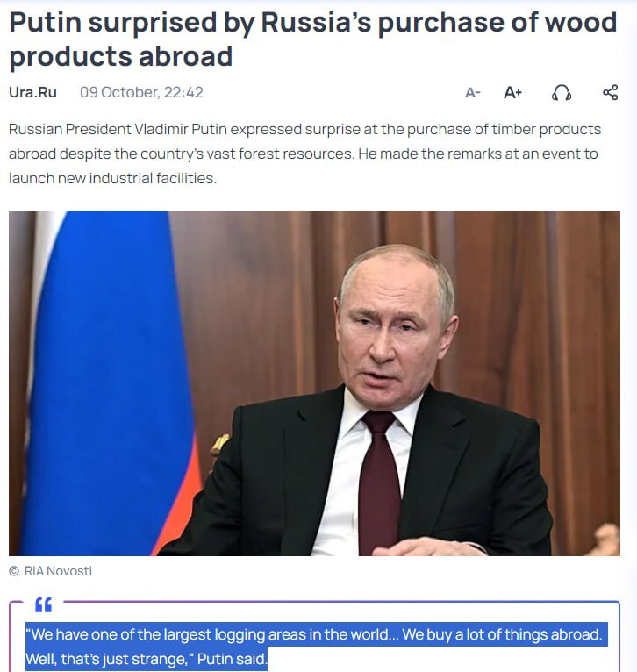Click the article lead paragraph text
The height and width of the screenshot is (672, 637).
click(304, 154)
